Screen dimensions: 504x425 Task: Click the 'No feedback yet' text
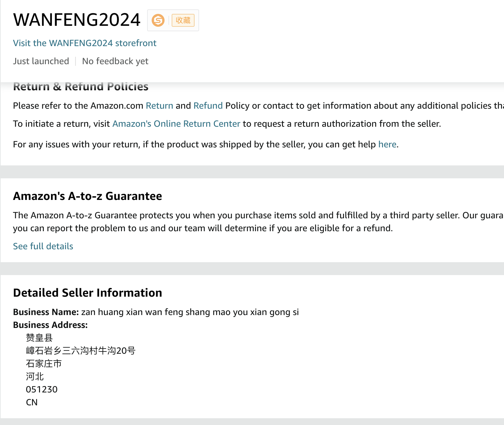[115, 61]
